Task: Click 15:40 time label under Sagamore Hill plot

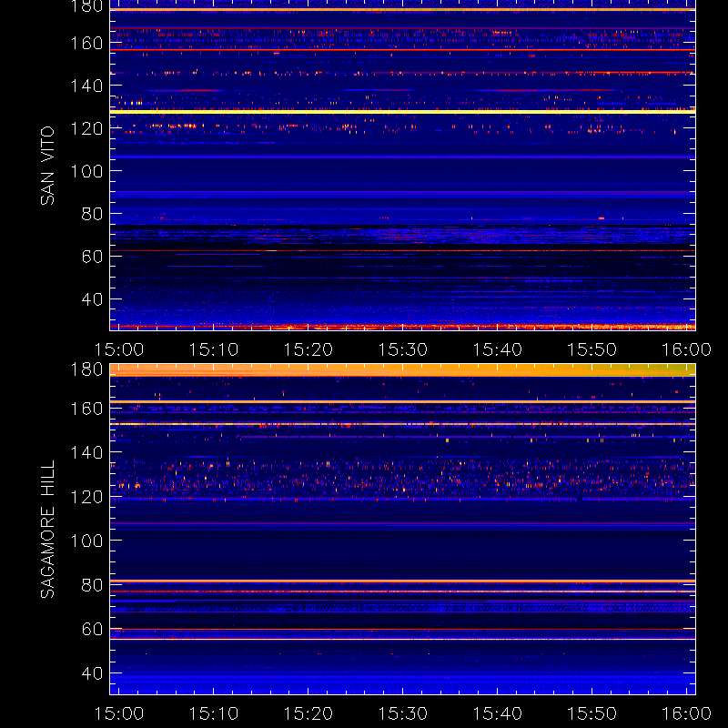Action: [x=497, y=713]
